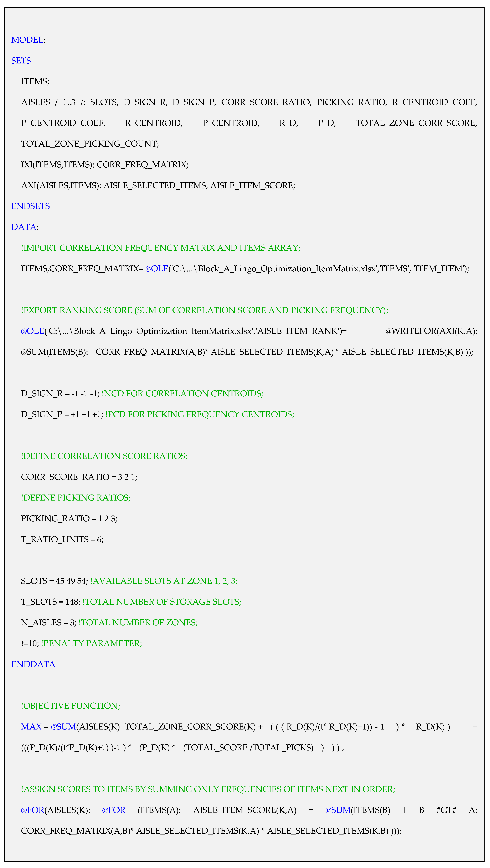Click the IXI(ITEMS,ITEMS): CORR_FREQ_MATRIX line
The height and width of the screenshot is (868, 490).
pos(105,165)
